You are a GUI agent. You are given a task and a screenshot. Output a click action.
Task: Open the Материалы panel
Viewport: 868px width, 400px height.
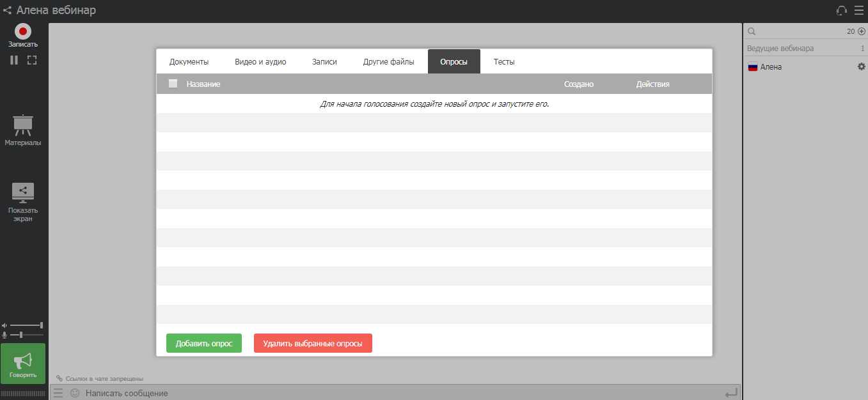pyautogui.click(x=23, y=131)
